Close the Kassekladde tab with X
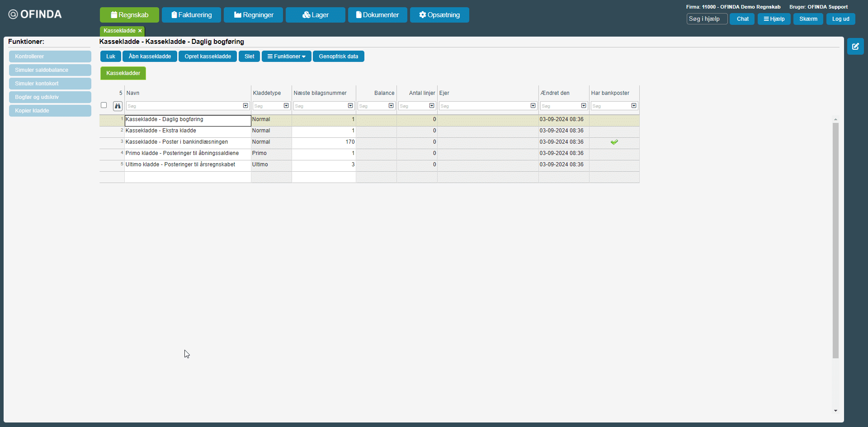The image size is (868, 427). (140, 31)
